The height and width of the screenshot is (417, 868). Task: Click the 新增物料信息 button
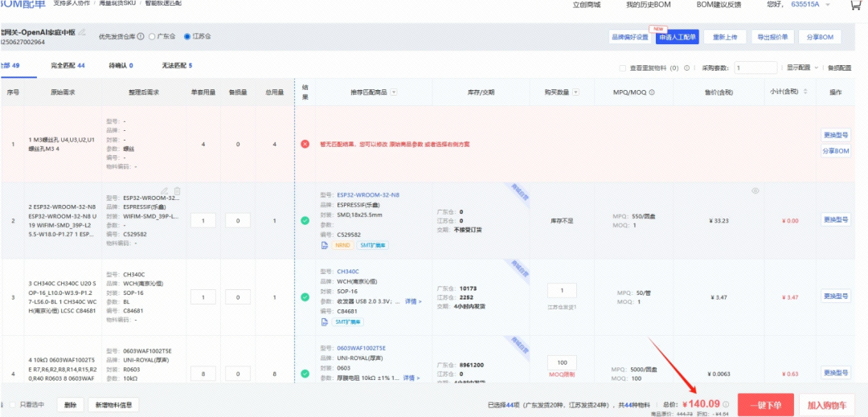[x=113, y=405]
